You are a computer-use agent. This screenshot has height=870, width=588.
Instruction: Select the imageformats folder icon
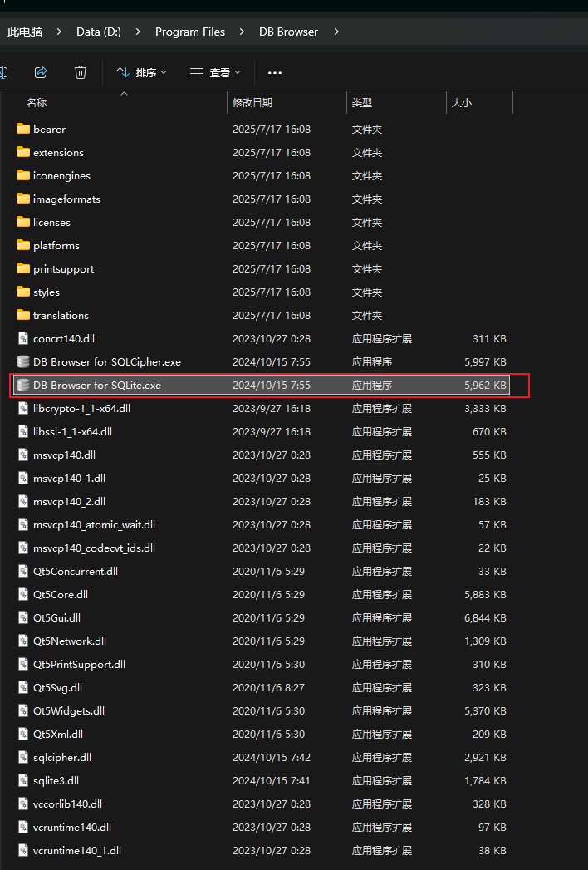click(23, 199)
